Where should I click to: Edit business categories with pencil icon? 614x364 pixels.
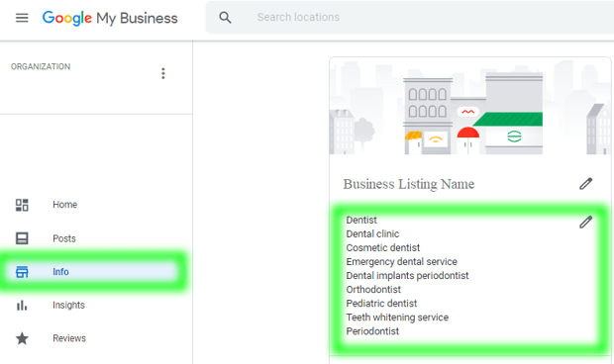point(586,222)
